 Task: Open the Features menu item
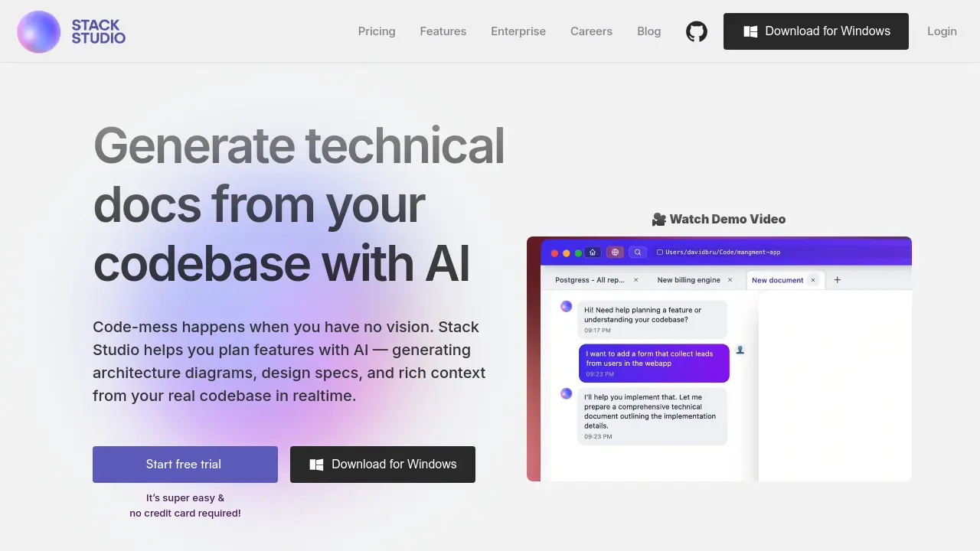point(443,31)
